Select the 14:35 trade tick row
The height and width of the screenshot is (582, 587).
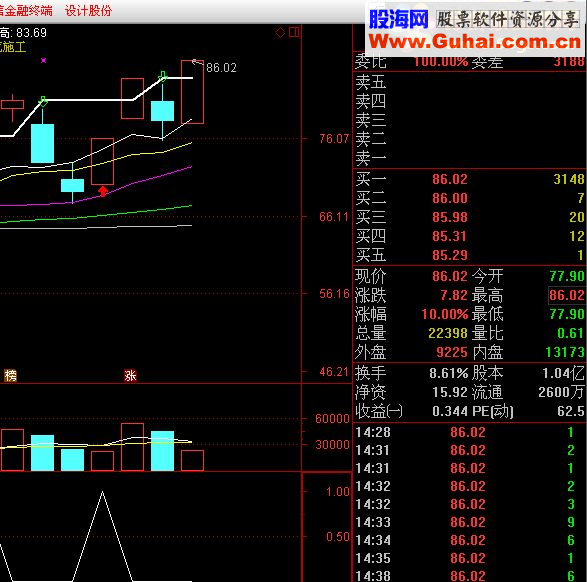[469, 558]
